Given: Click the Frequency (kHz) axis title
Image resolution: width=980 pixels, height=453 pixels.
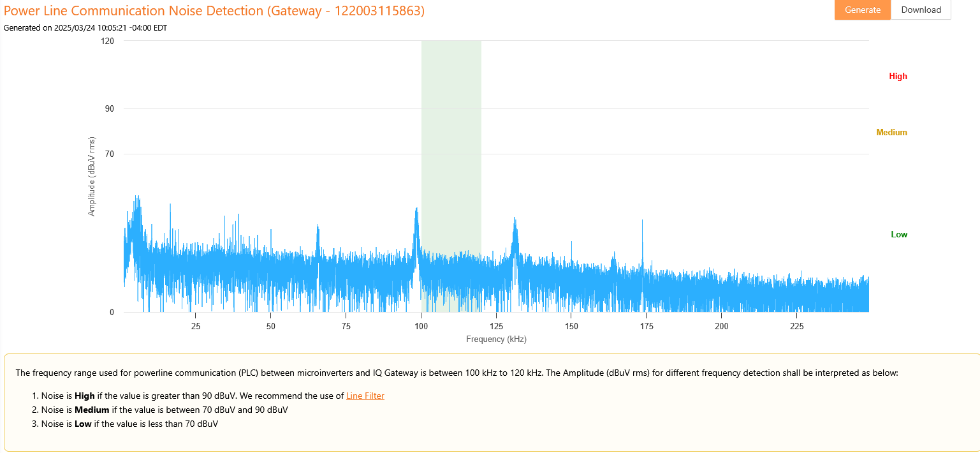Looking at the screenshot, I should (496, 339).
